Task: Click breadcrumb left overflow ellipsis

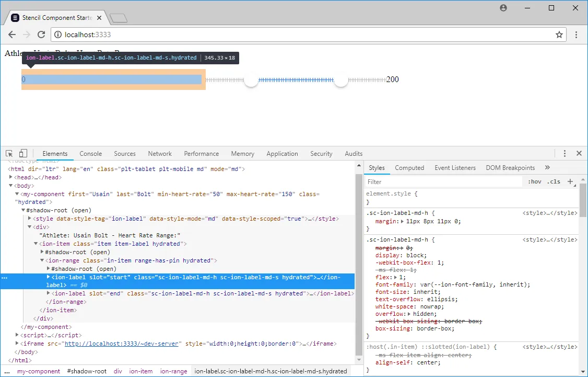Action: [7, 371]
